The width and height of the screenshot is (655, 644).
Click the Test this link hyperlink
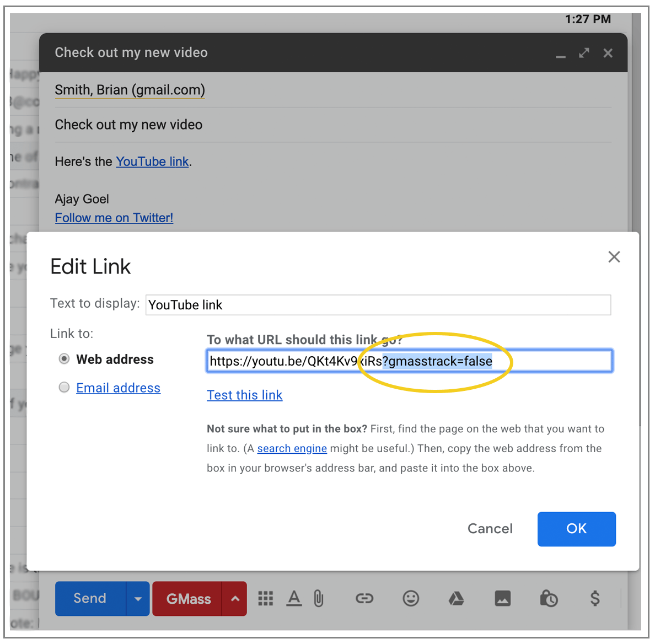[x=244, y=395]
